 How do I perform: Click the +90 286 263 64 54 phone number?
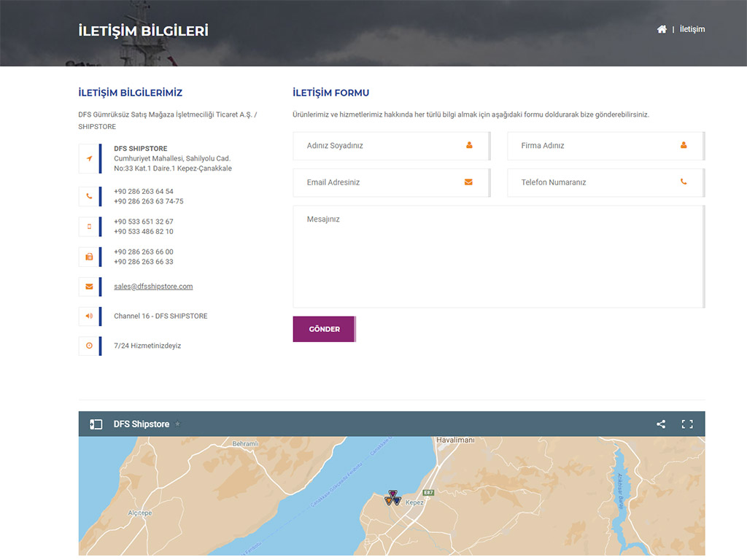[144, 192]
